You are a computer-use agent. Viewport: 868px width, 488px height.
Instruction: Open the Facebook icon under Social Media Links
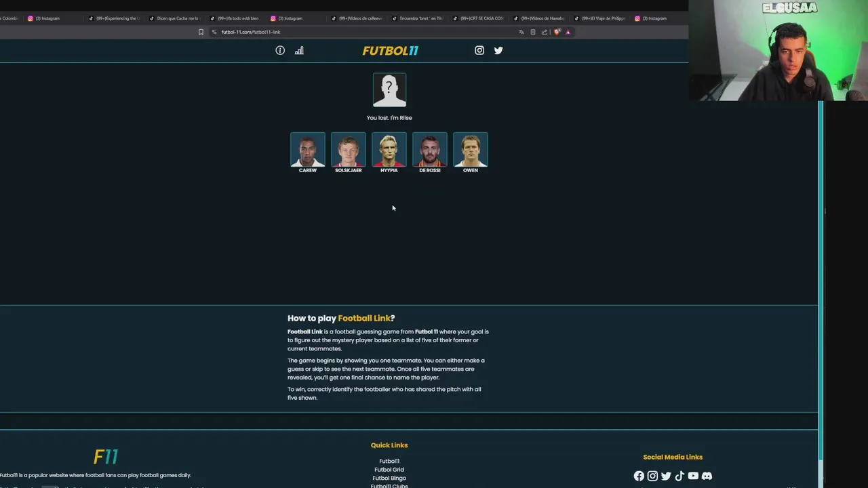point(639,476)
